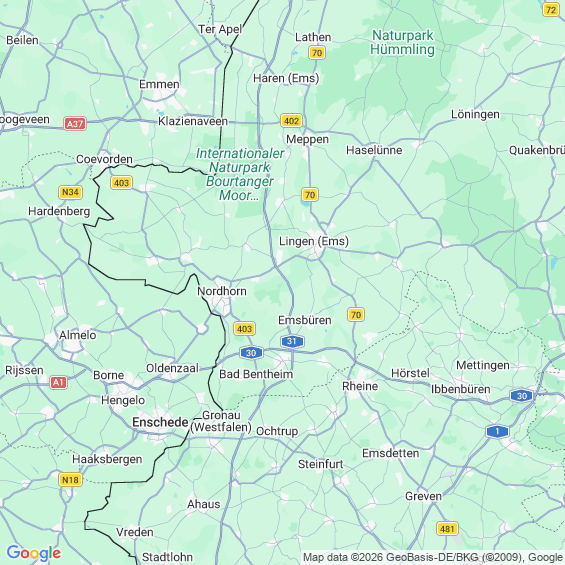Image resolution: width=565 pixels, height=565 pixels.
Task: Open the Google logo link
Action: coord(34,553)
